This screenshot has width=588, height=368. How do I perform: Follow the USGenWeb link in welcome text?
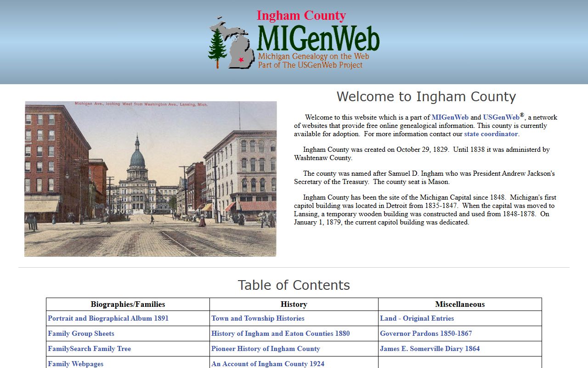(x=501, y=117)
